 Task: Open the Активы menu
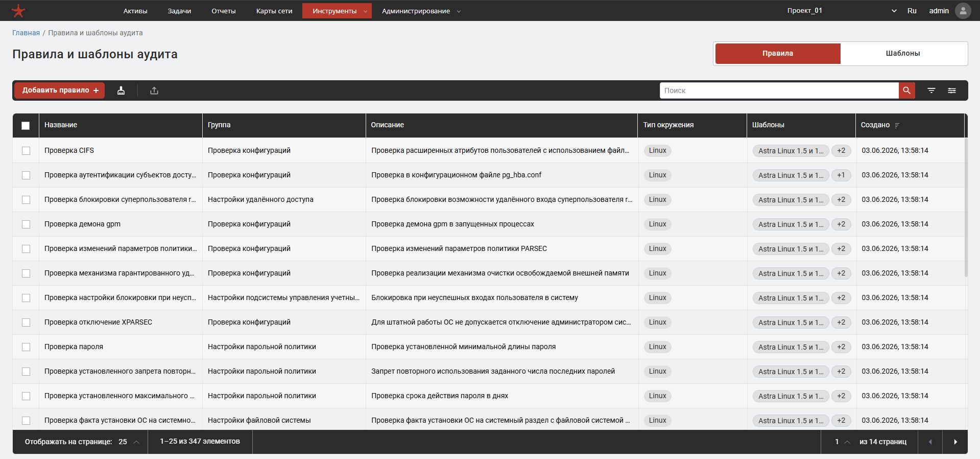point(135,11)
